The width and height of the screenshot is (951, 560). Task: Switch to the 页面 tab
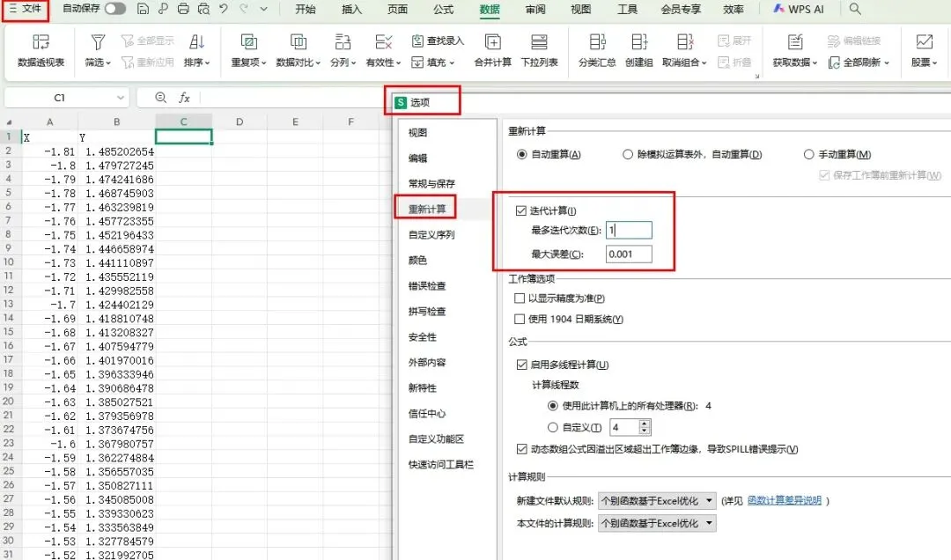pos(397,9)
